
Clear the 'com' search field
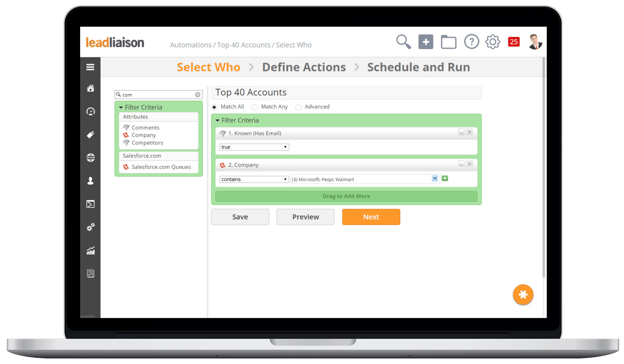[198, 95]
